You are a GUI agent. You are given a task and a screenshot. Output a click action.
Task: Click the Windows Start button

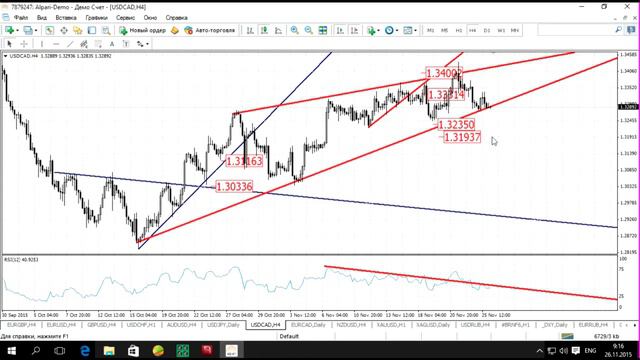(11, 351)
